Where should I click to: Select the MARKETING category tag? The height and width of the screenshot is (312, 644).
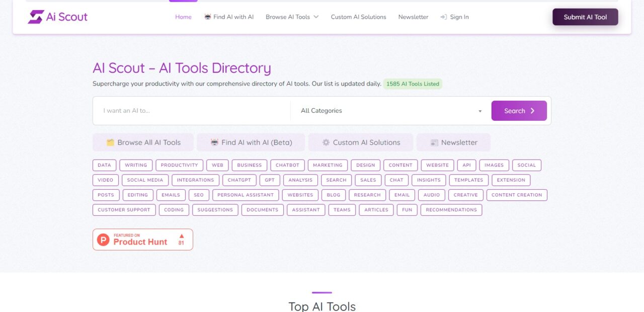328,165
